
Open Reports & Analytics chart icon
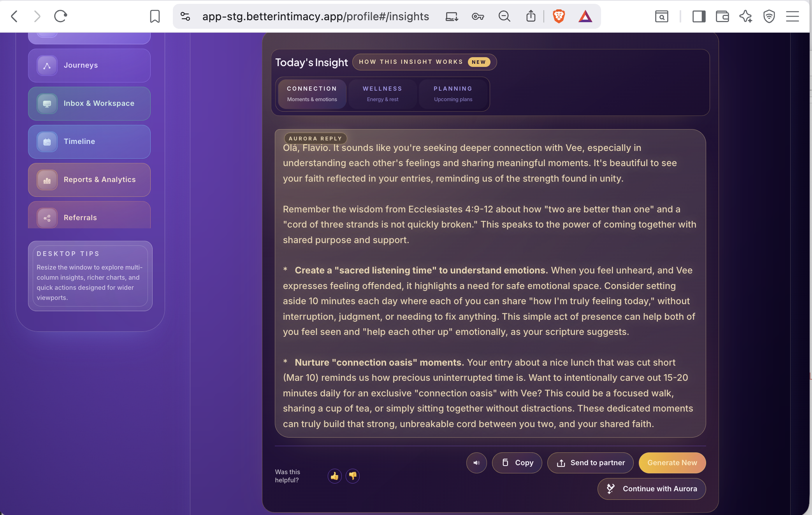[46, 180]
